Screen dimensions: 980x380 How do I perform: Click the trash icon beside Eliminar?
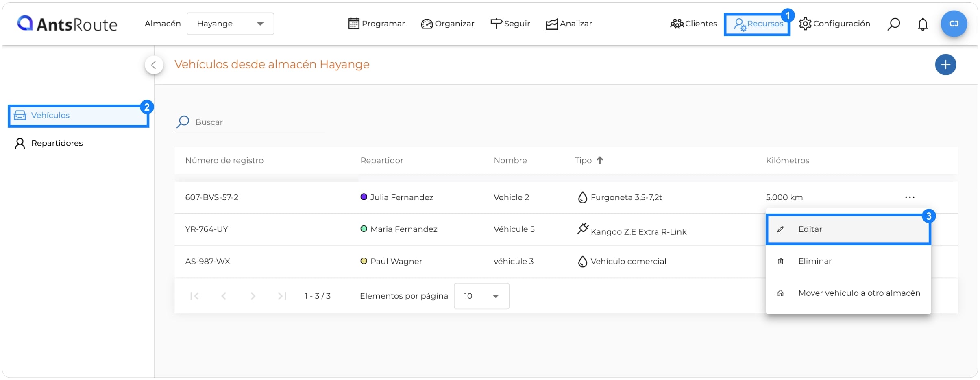pyautogui.click(x=780, y=261)
